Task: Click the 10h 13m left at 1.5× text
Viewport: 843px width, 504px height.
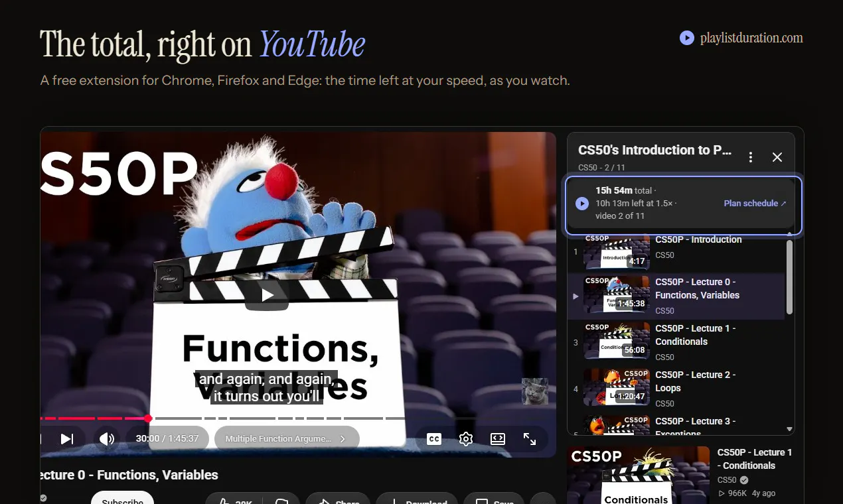Action: (634, 204)
